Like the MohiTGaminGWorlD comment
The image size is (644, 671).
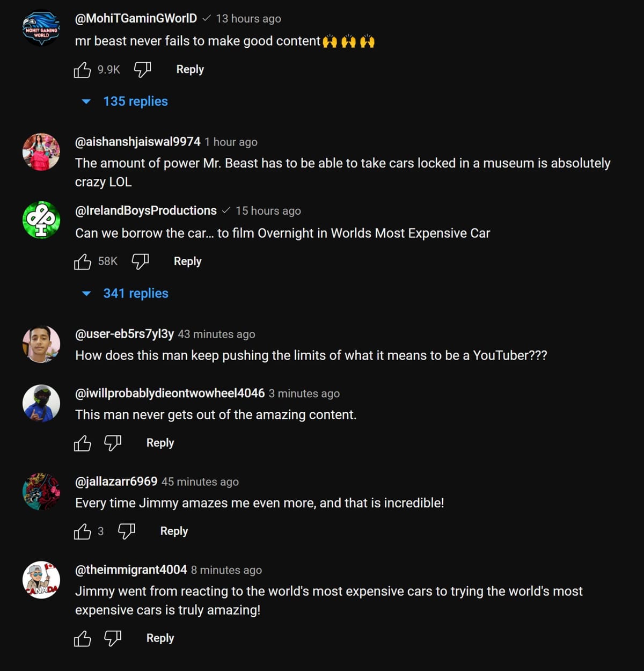(x=83, y=70)
